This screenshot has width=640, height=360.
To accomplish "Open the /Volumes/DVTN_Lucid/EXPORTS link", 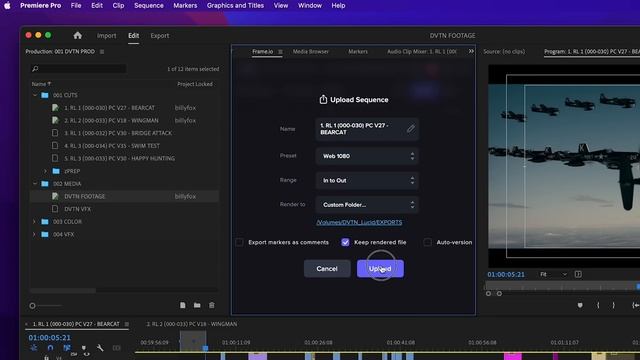I will (x=359, y=222).
